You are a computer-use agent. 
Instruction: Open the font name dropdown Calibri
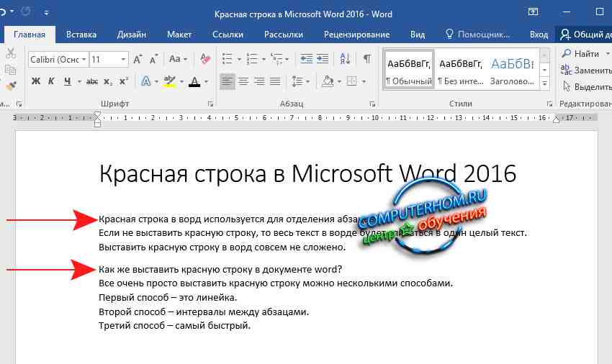[84, 59]
